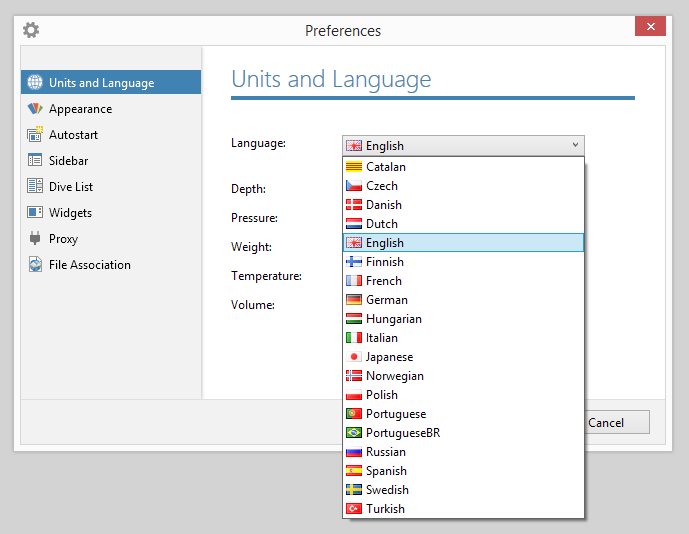Open the Appearance preferences page
This screenshot has width=689, height=534.
[80, 109]
